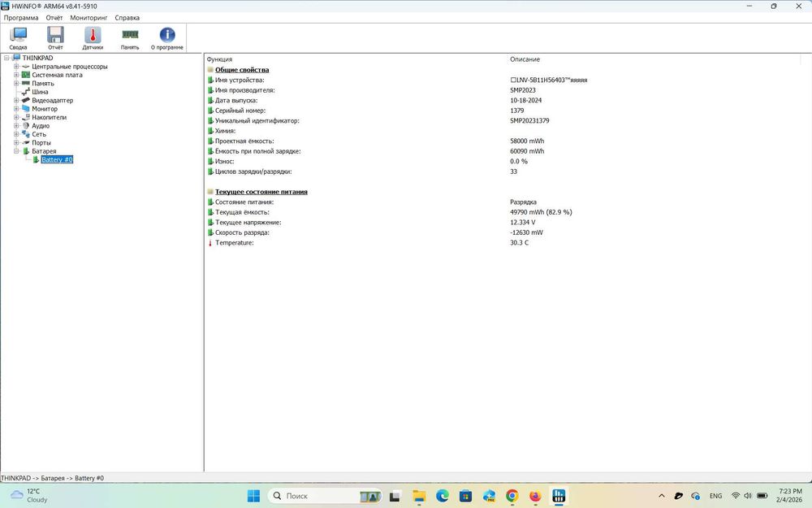Click the SMP20231379 identifier value
This screenshot has width=812, height=508.
coord(529,121)
